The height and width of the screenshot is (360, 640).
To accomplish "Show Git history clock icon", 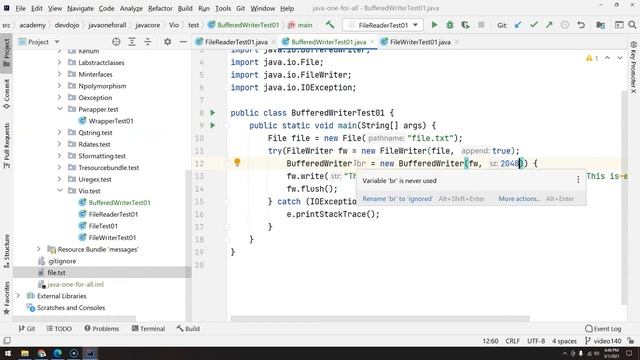I will 565,25.
